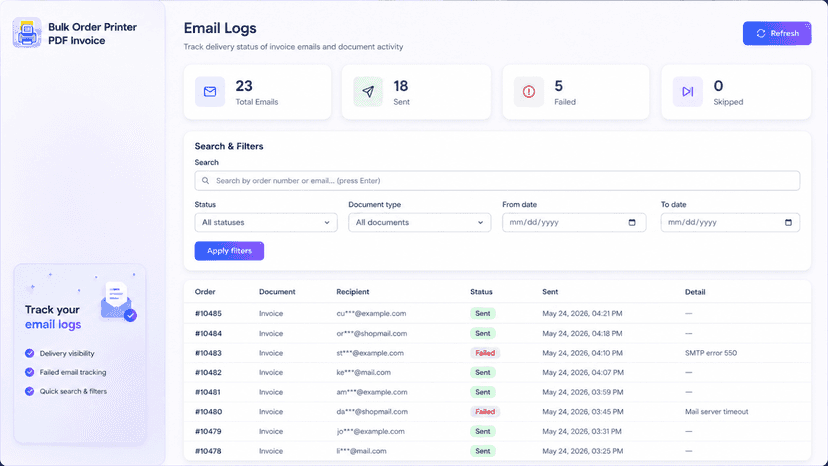The height and width of the screenshot is (466, 828).
Task: Select order #10484
Action: pos(208,333)
